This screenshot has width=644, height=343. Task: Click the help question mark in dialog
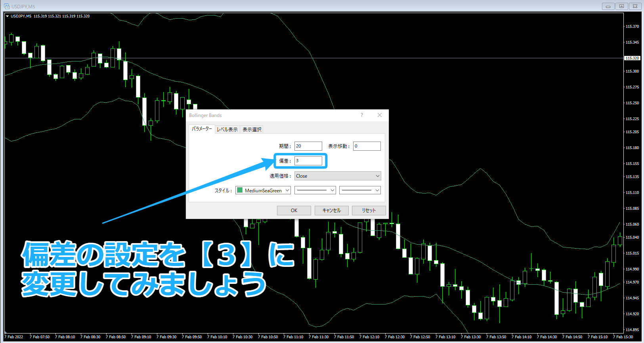point(361,115)
